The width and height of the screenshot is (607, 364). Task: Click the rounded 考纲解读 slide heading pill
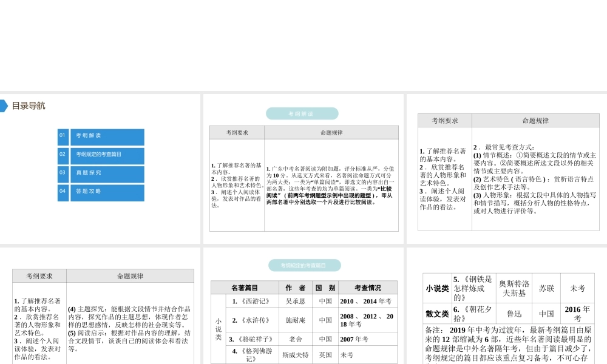pyautogui.click(x=302, y=113)
